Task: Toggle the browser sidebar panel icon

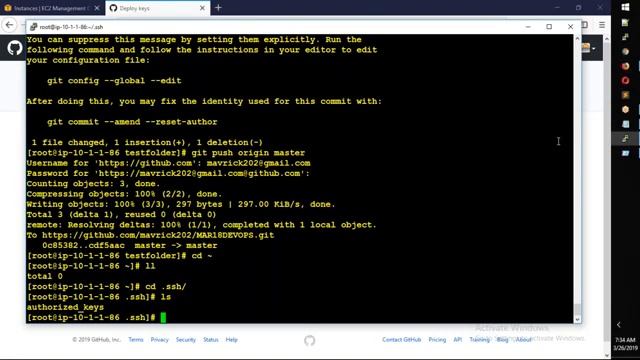Action: (585, 25)
